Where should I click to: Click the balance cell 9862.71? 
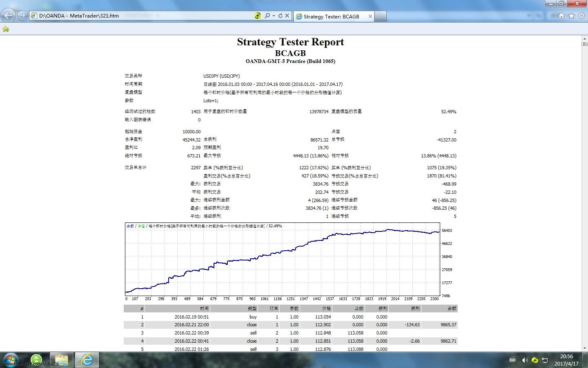449,341
